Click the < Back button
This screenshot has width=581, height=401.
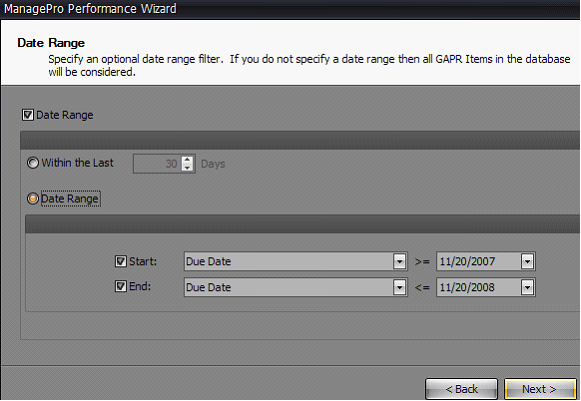pos(461,389)
